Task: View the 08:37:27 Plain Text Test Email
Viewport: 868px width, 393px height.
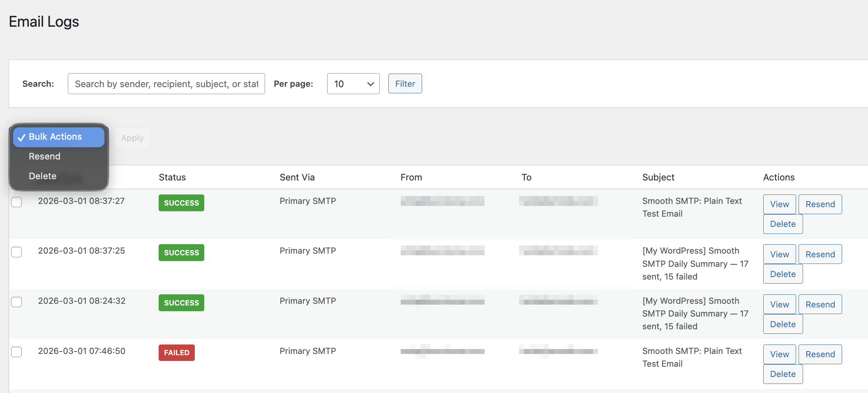Action: coord(779,204)
